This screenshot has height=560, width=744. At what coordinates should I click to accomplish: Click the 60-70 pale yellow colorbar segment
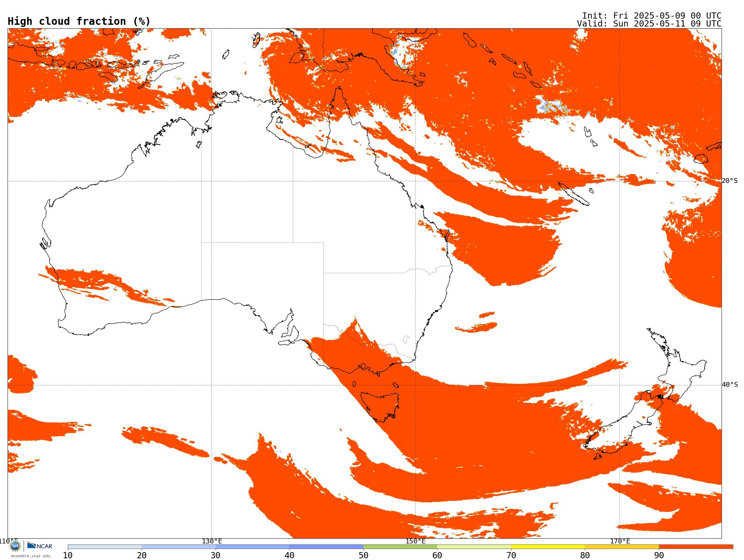pyautogui.click(x=474, y=547)
